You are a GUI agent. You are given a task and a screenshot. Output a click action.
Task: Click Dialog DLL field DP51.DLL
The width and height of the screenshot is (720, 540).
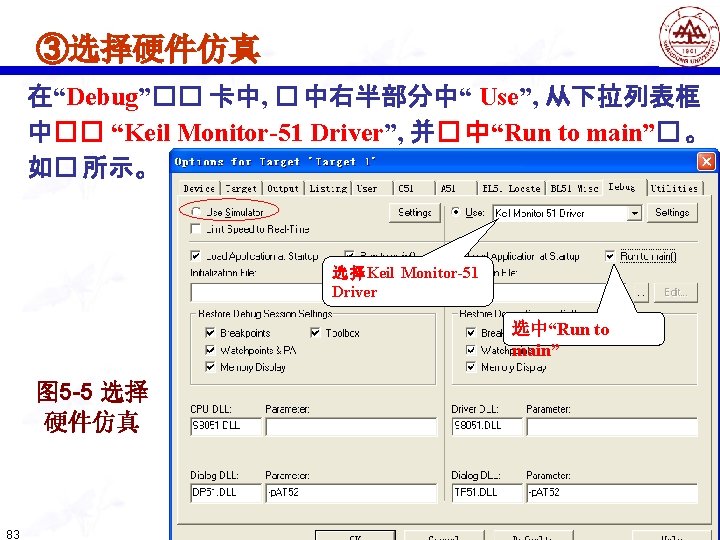pyautogui.click(x=226, y=493)
